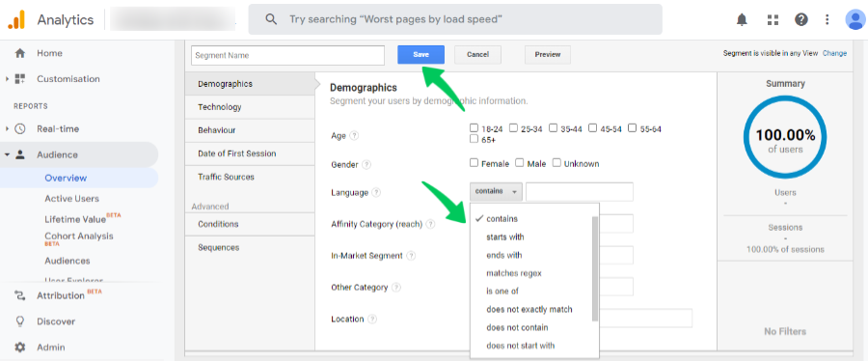Click the blue Save button

[x=420, y=54]
